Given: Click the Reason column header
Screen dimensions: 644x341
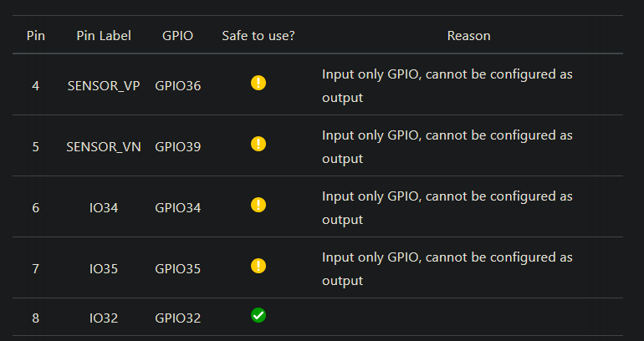Looking at the screenshot, I should [468, 36].
